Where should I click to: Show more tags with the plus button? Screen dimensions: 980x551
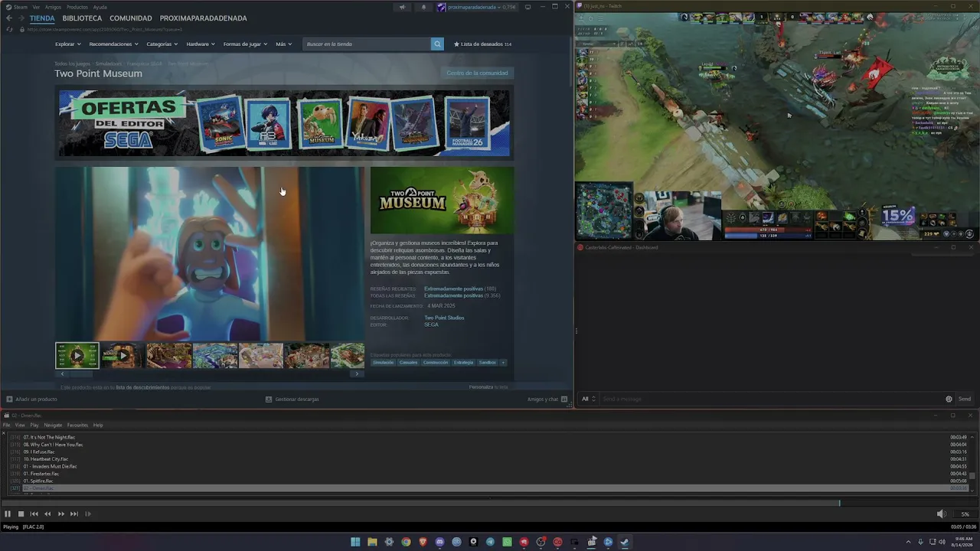(503, 363)
